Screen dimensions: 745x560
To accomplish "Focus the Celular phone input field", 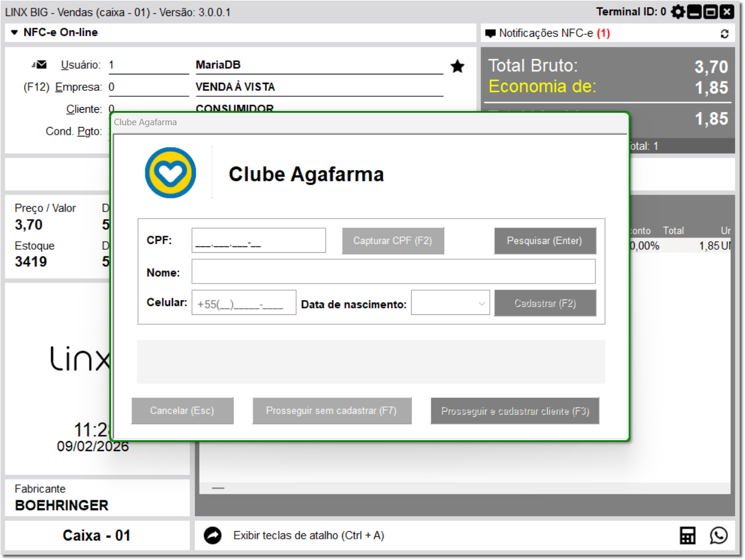I will [x=243, y=302].
